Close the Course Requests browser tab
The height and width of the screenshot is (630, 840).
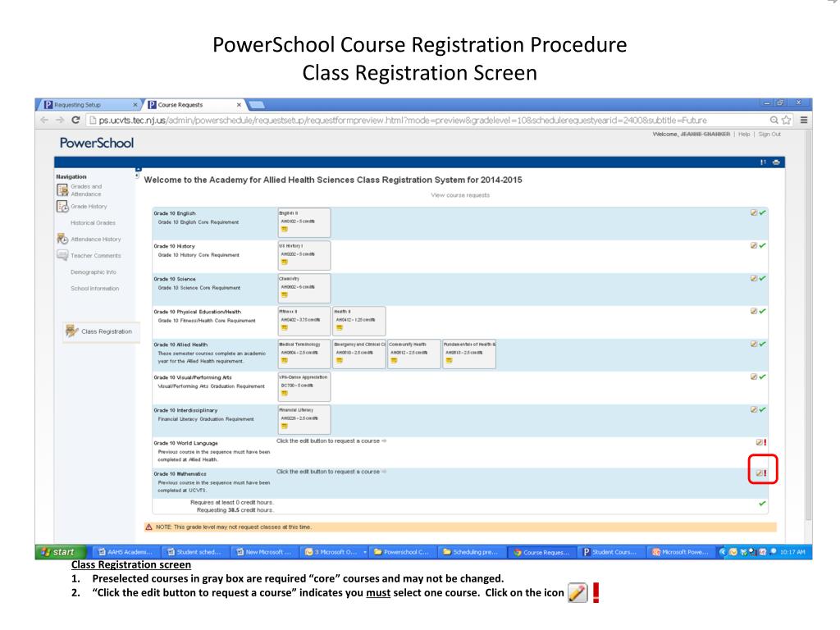tap(239, 105)
